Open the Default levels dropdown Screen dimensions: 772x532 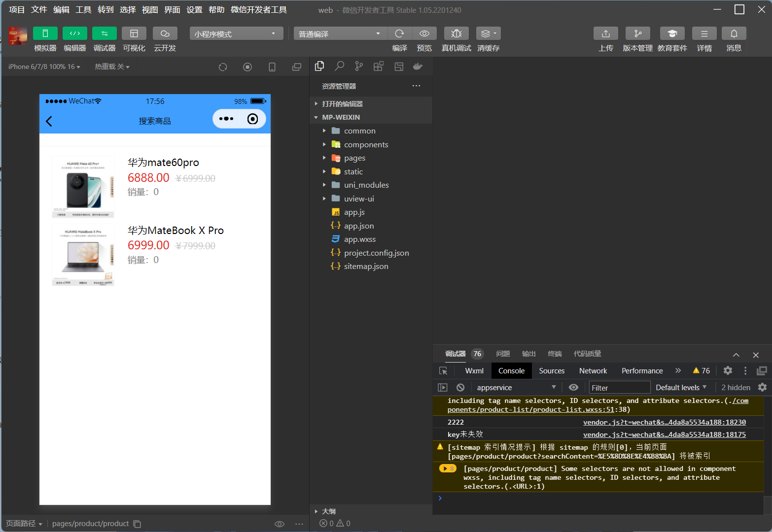pyautogui.click(x=681, y=388)
